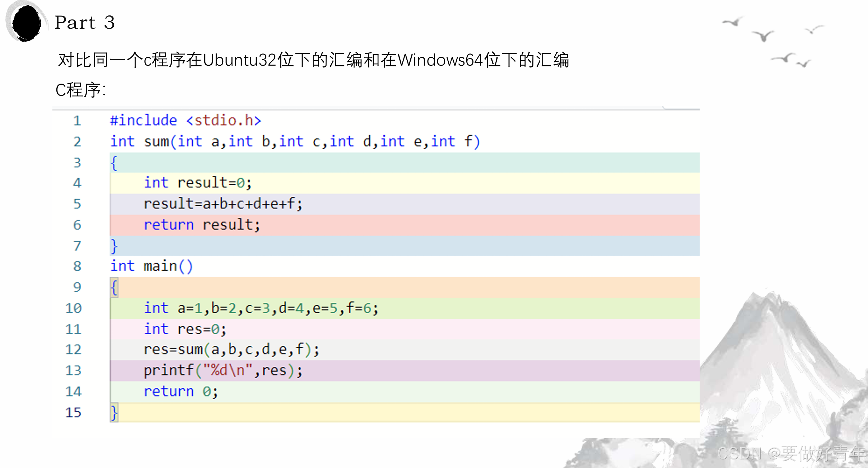This screenshot has width=868, height=468.
Task: Click the int main() declaration
Action: pos(151,266)
